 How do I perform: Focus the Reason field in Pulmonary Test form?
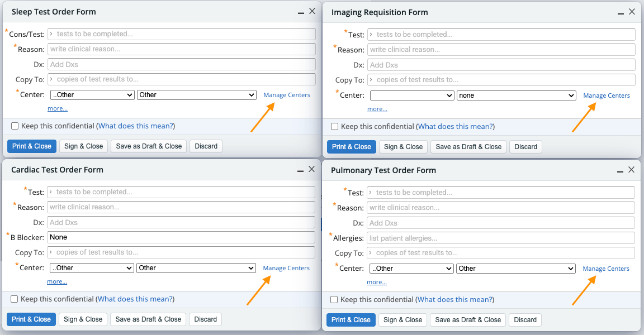tap(501, 208)
